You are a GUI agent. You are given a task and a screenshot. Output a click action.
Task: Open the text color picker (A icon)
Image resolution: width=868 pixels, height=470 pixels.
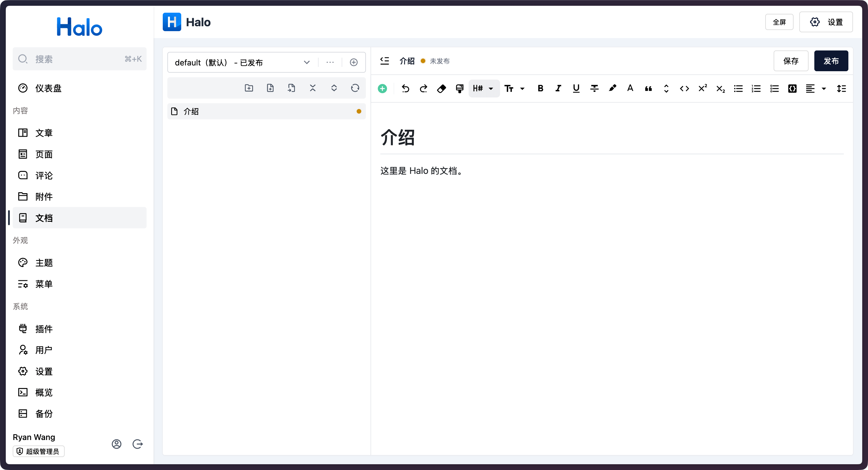(630, 89)
